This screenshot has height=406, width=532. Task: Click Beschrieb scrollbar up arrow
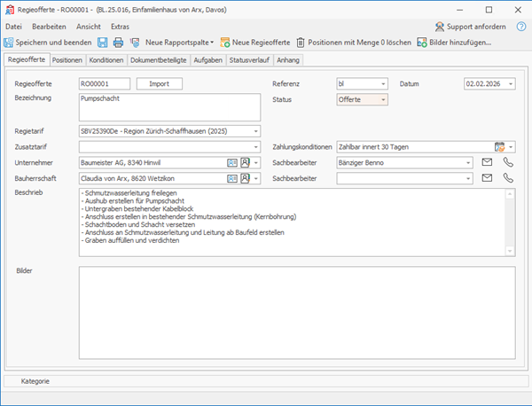510,193
